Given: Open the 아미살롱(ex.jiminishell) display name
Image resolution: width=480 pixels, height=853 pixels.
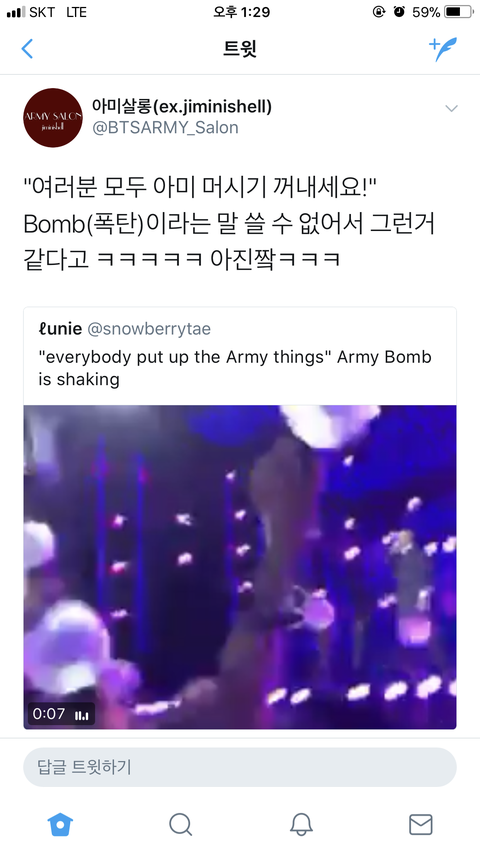Looking at the screenshot, I should tap(182, 106).
